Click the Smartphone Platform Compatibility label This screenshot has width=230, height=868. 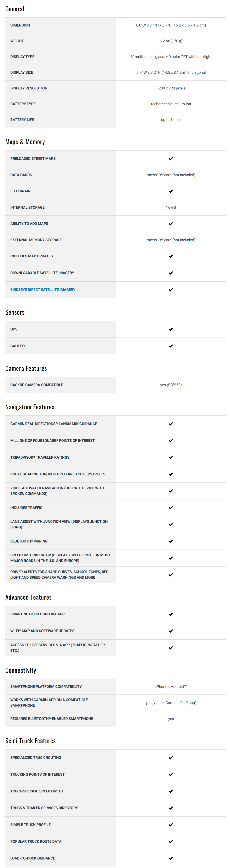(46, 686)
